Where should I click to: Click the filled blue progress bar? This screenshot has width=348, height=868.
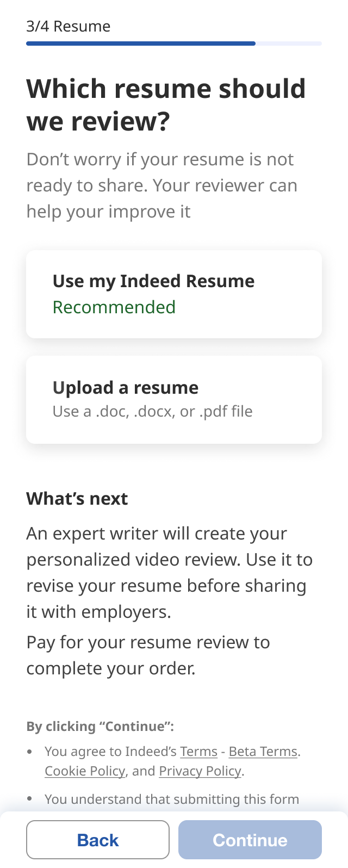[140, 44]
